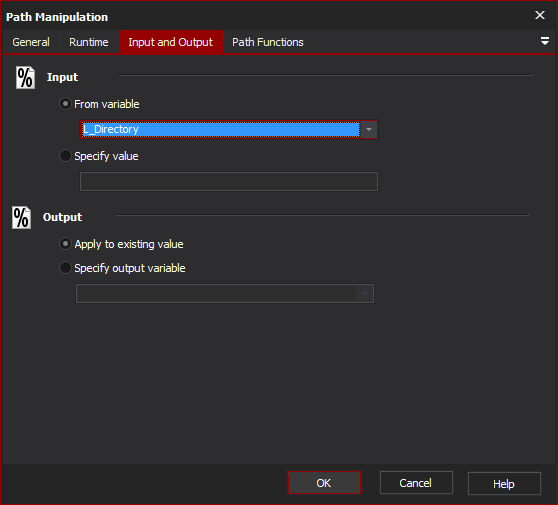The width and height of the screenshot is (558, 505).
Task: Expand the L_Directory variable dropdown arrow
Action: click(369, 130)
